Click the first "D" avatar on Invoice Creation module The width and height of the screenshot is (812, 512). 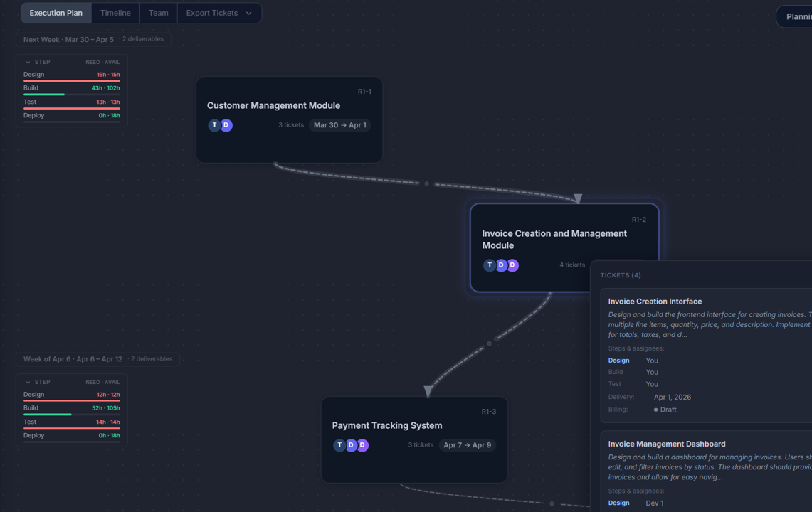tap(501, 265)
